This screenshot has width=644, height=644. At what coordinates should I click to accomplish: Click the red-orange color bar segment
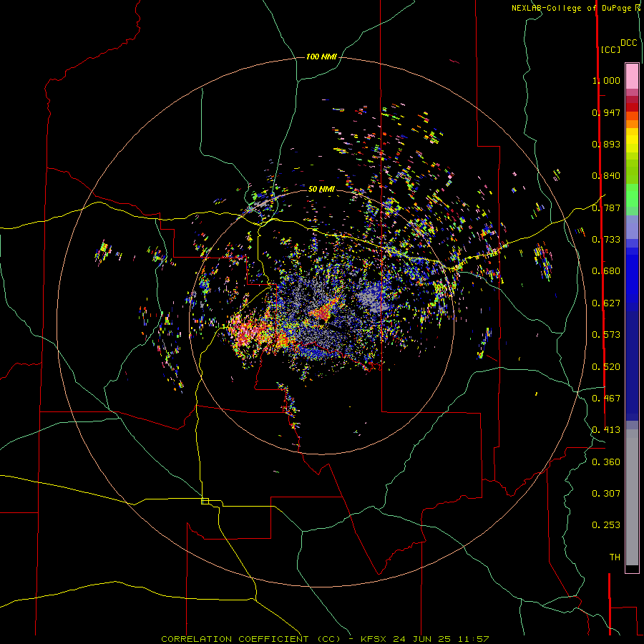click(x=632, y=116)
